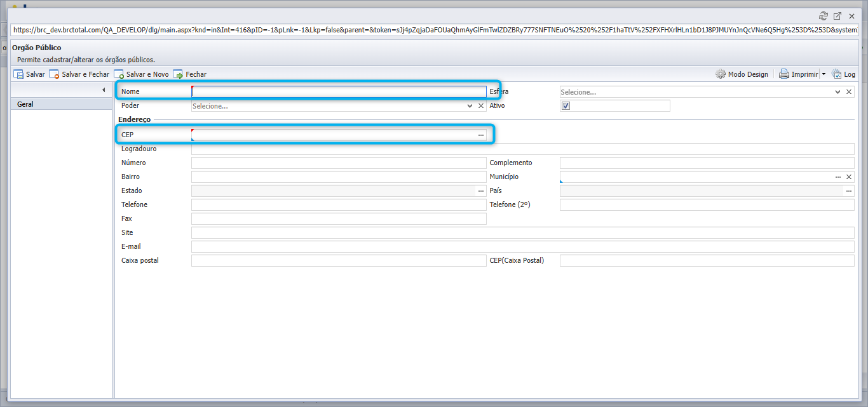Open Modo Design gear option
Screen dimensions: 868x407
pyautogui.click(x=742, y=74)
